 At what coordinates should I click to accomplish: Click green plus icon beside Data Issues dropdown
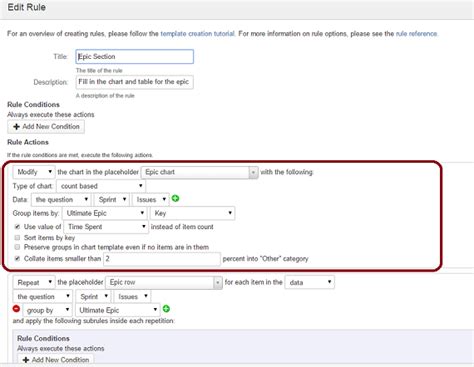point(175,199)
